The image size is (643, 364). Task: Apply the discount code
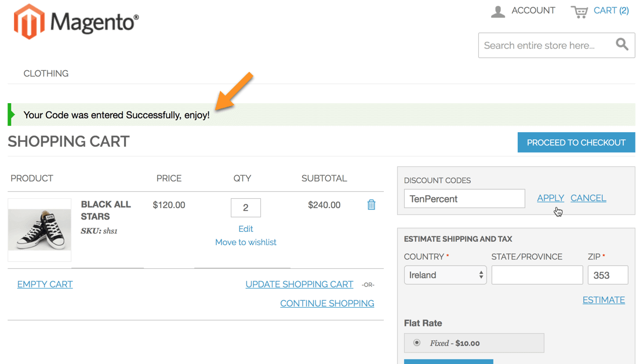[550, 198]
